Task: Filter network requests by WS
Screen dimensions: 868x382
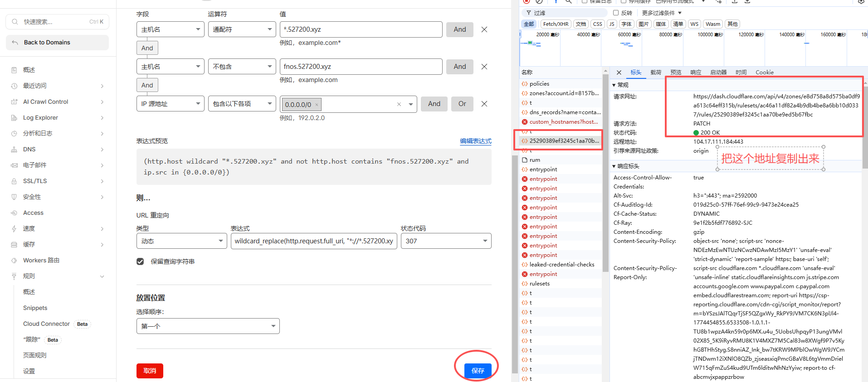Action: tap(694, 24)
